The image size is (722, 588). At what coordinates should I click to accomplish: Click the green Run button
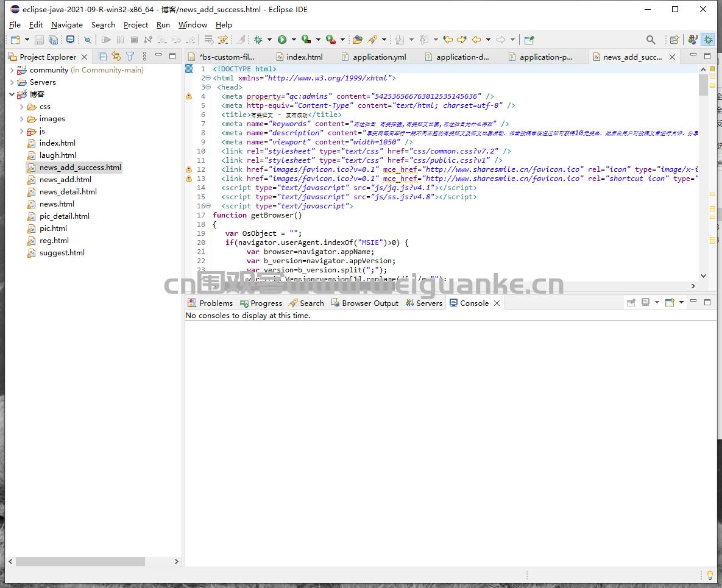pyautogui.click(x=282, y=40)
